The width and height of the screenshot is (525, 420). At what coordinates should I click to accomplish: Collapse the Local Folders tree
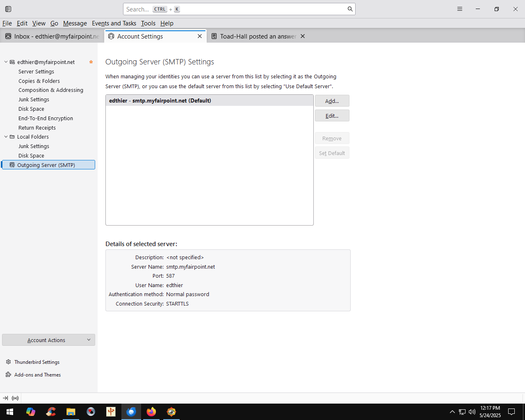coord(6,137)
